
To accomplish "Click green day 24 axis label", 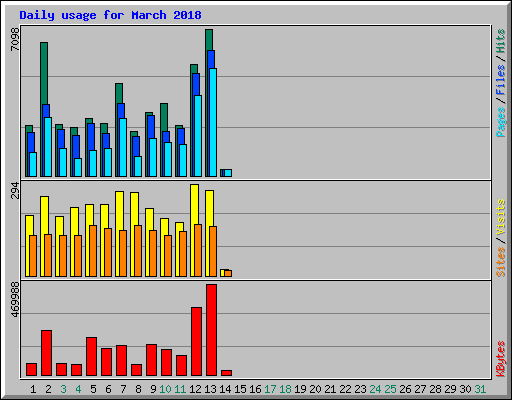I will tap(375, 389).
